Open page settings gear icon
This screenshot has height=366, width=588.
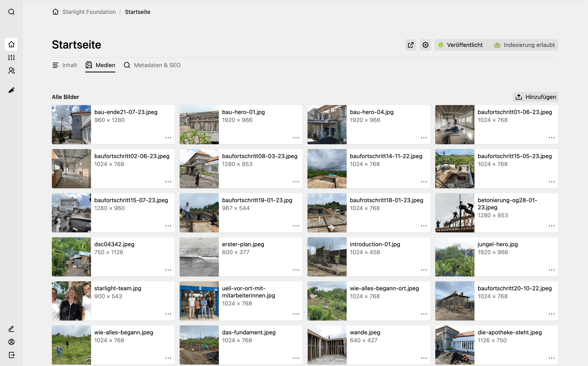[425, 45]
